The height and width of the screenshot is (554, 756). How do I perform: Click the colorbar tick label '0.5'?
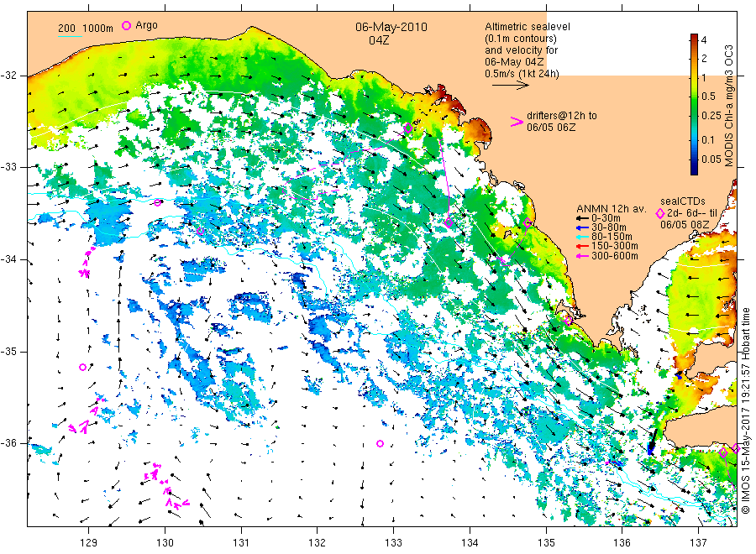pyautogui.click(x=708, y=97)
